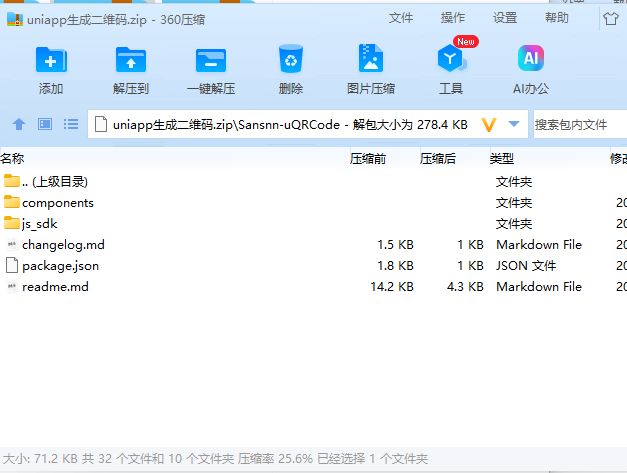Click the package.json file icon
Screen dimensions: 627x473
point(12,265)
